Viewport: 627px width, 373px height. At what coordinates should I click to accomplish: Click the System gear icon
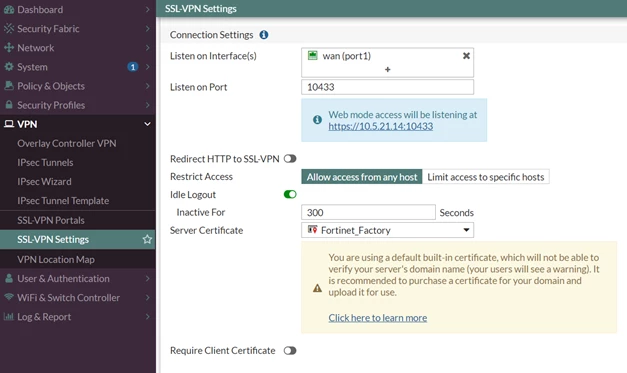tap(9, 67)
